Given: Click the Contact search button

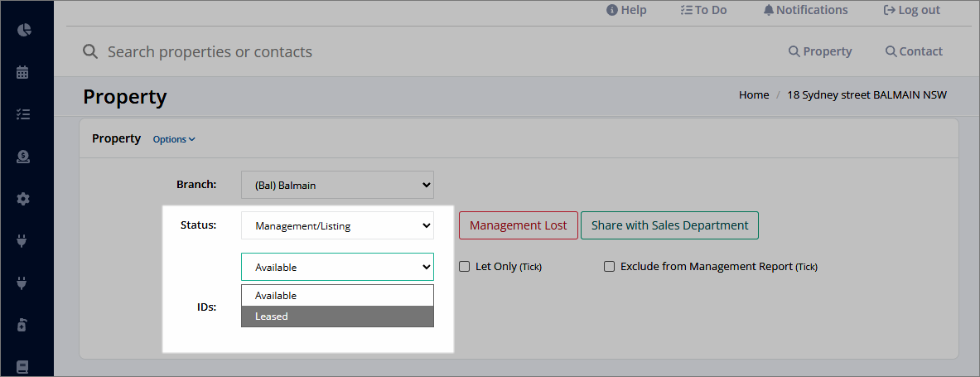Looking at the screenshot, I should 914,51.
